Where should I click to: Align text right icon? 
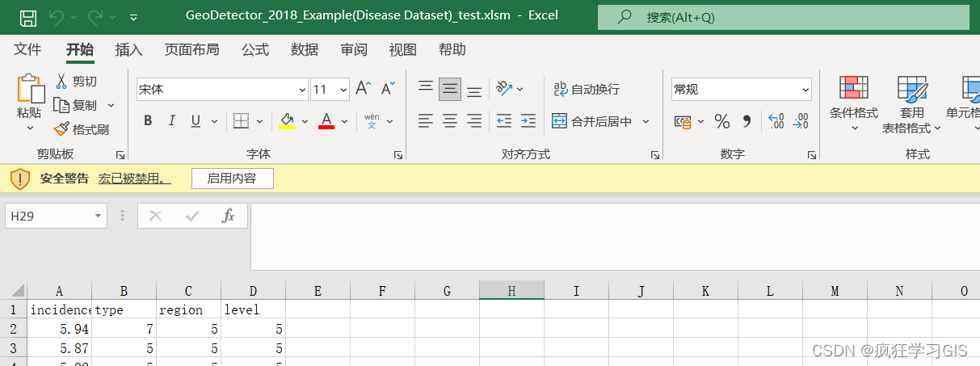pyautogui.click(x=474, y=121)
